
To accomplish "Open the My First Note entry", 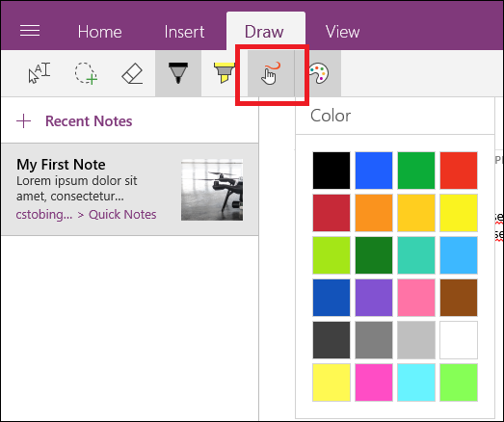I will [129, 190].
